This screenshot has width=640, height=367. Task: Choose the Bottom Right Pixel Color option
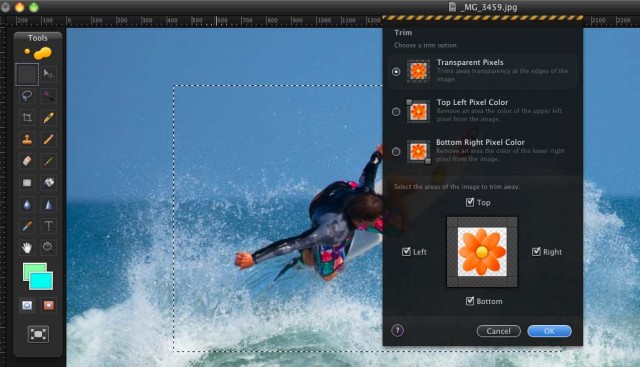pyautogui.click(x=396, y=151)
